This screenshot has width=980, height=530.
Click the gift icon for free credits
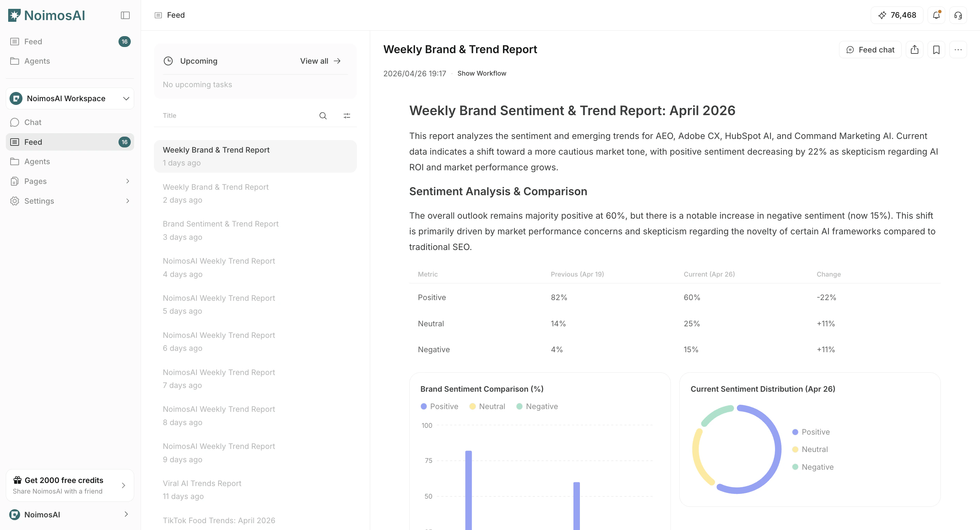tap(17, 480)
